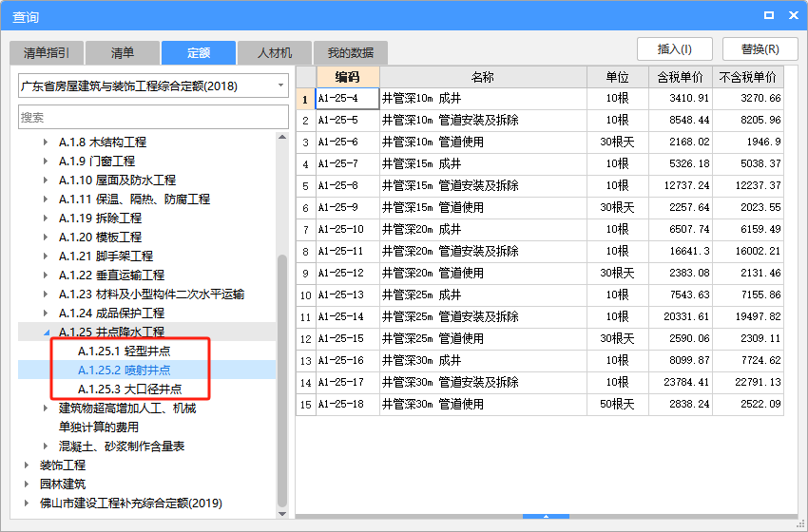
Task: Click the unit cell 50根天
Action: [x=617, y=405]
